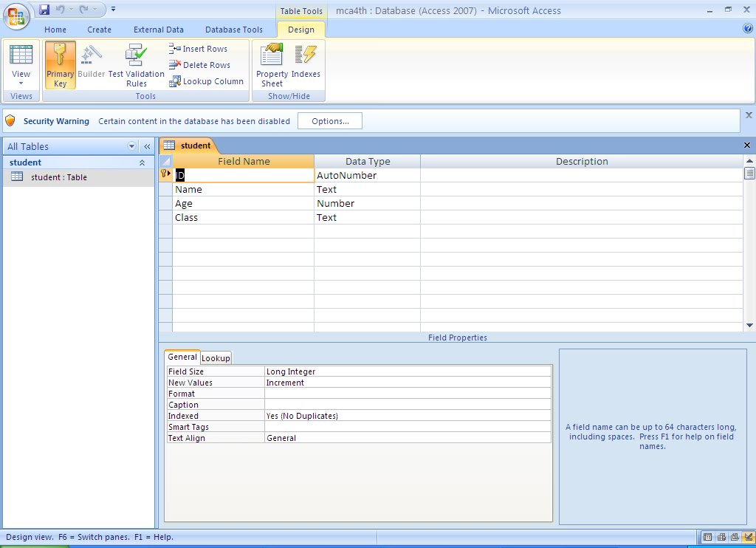756x548 pixels.
Task: Close the student table window
Action: click(747, 145)
